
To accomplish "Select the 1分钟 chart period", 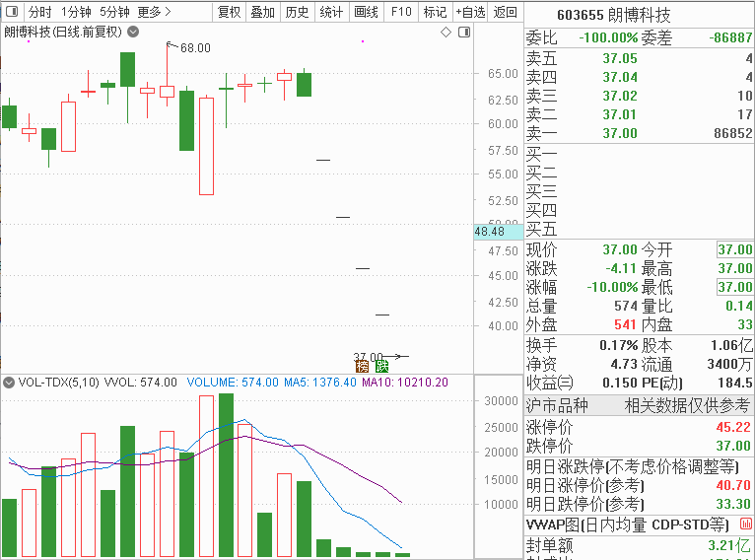I will click(x=76, y=12).
